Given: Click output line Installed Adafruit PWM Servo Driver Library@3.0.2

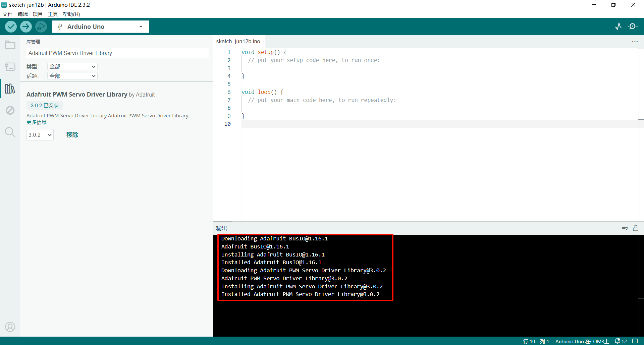Looking at the screenshot, I should [x=301, y=294].
